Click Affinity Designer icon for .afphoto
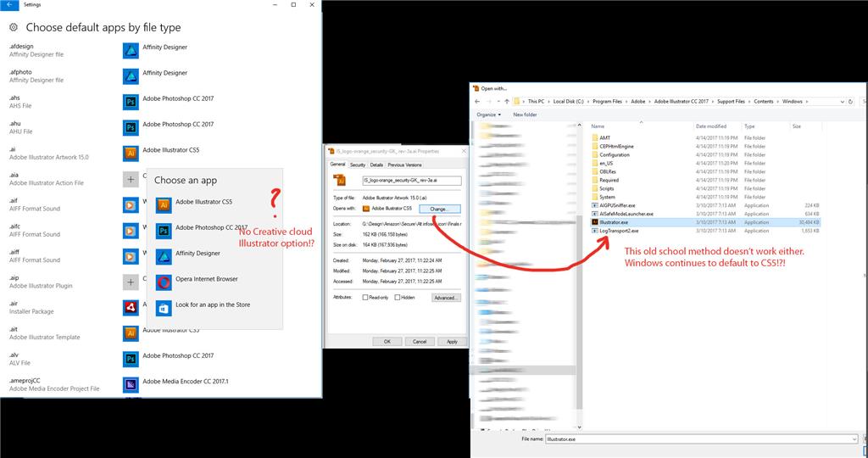The width and height of the screenshot is (868, 458). (x=131, y=76)
